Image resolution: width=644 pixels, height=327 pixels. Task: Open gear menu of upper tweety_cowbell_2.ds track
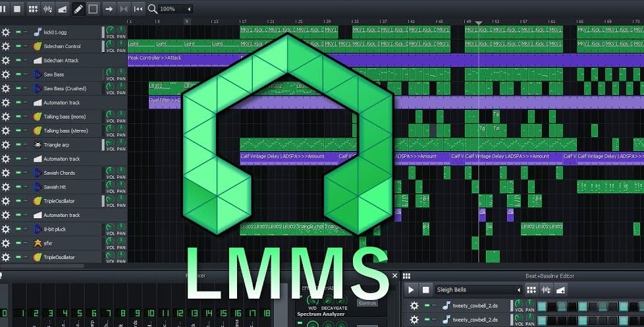(414, 306)
